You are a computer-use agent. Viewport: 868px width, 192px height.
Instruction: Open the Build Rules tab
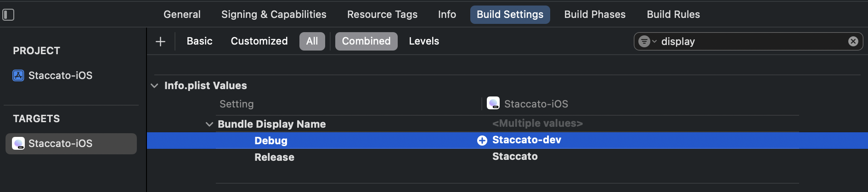(x=673, y=15)
